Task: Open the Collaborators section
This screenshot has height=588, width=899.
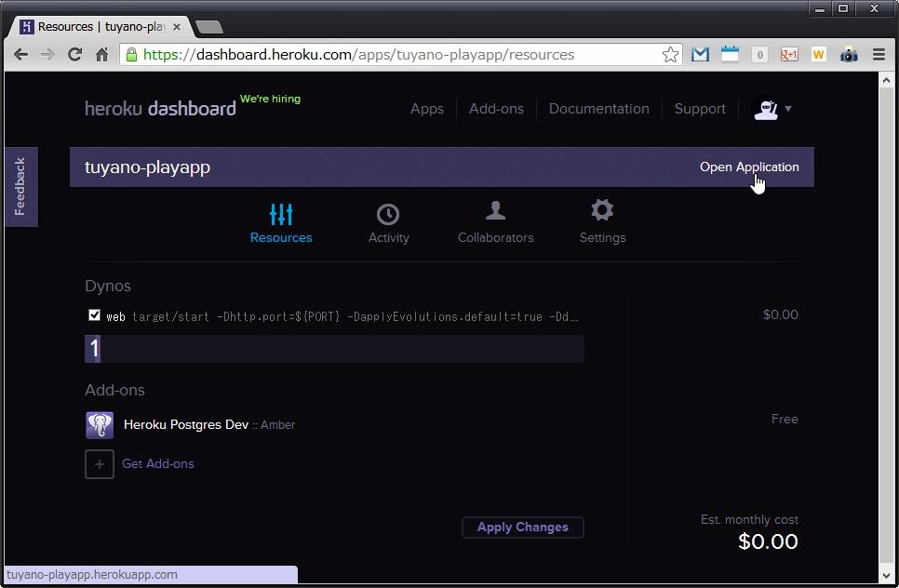Action: coord(495,211)
